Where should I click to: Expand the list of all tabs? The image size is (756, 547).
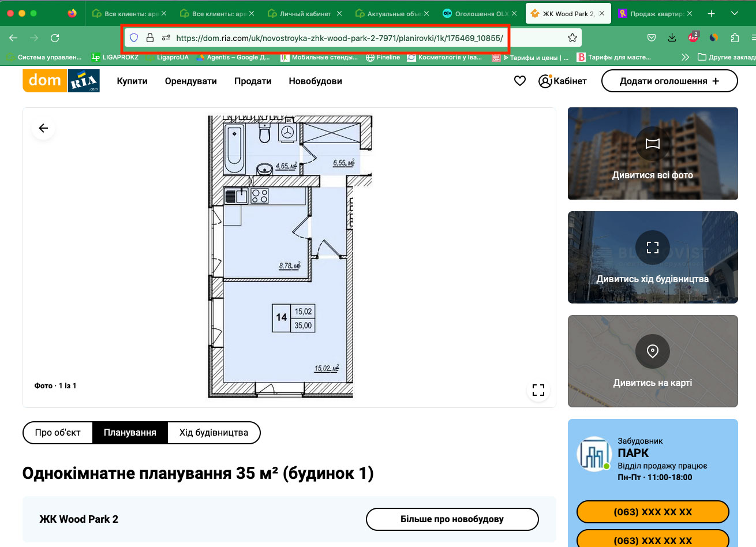tap(735, 13)
